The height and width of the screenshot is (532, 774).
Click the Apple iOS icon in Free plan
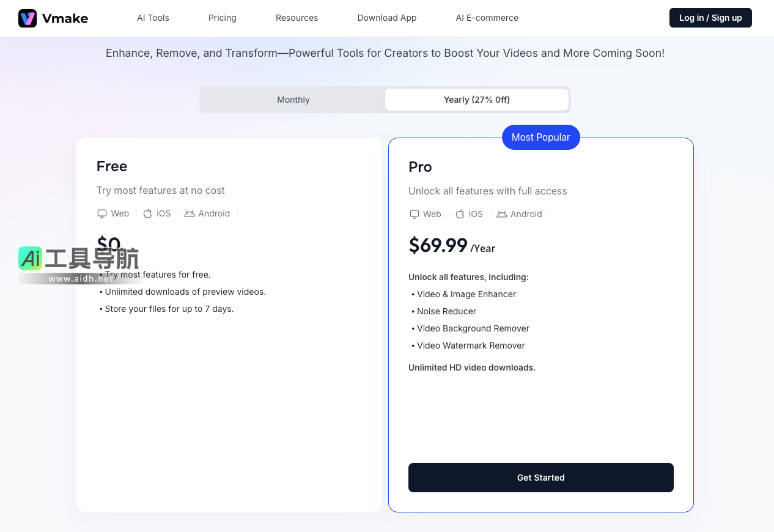147,213
